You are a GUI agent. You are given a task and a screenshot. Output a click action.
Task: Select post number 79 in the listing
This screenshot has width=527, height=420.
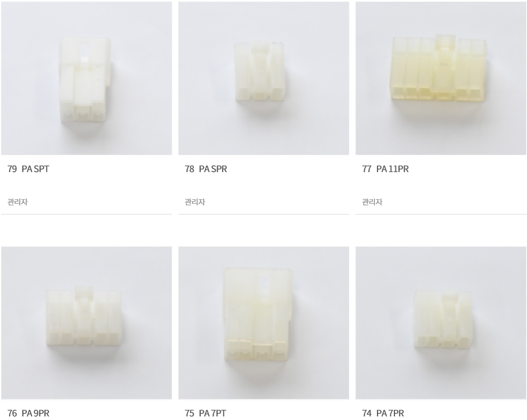tap(12, 169)
